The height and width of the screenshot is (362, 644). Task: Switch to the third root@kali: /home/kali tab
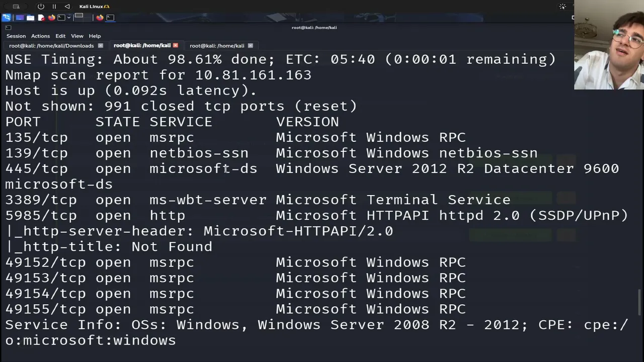217,46
